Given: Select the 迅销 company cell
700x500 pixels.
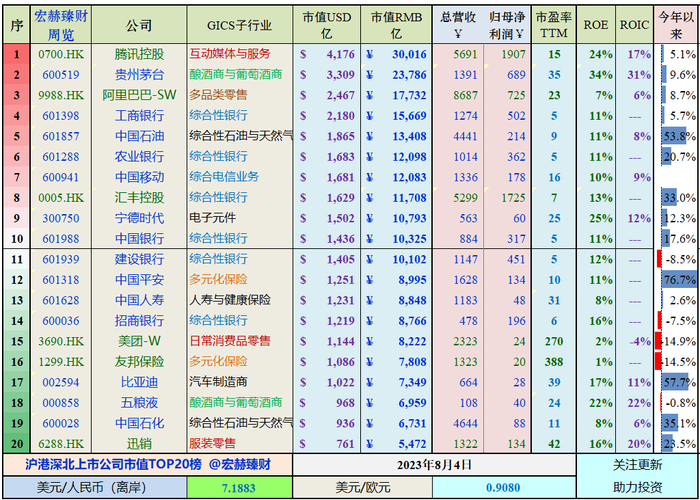Looking at the screenshot, I should pos(139,444).
